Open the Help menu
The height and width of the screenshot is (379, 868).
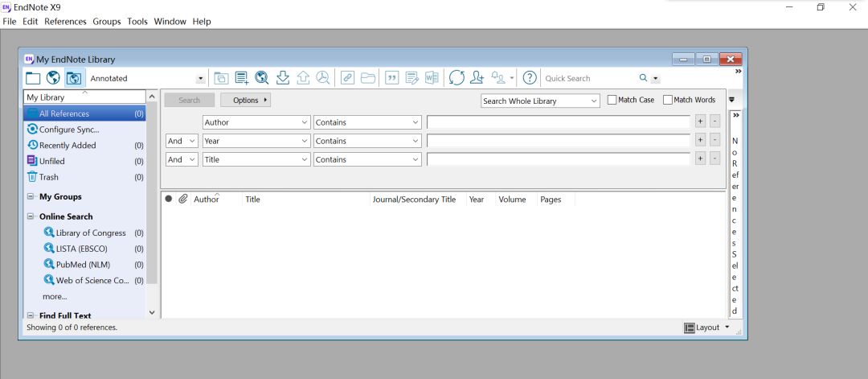click(202, 22)
